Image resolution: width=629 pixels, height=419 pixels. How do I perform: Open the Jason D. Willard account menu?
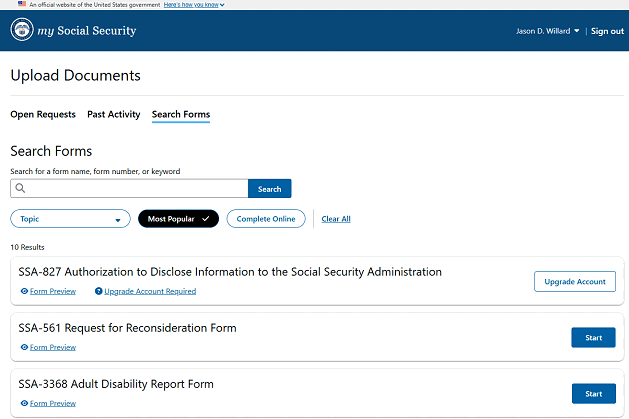tap(547, 31)
